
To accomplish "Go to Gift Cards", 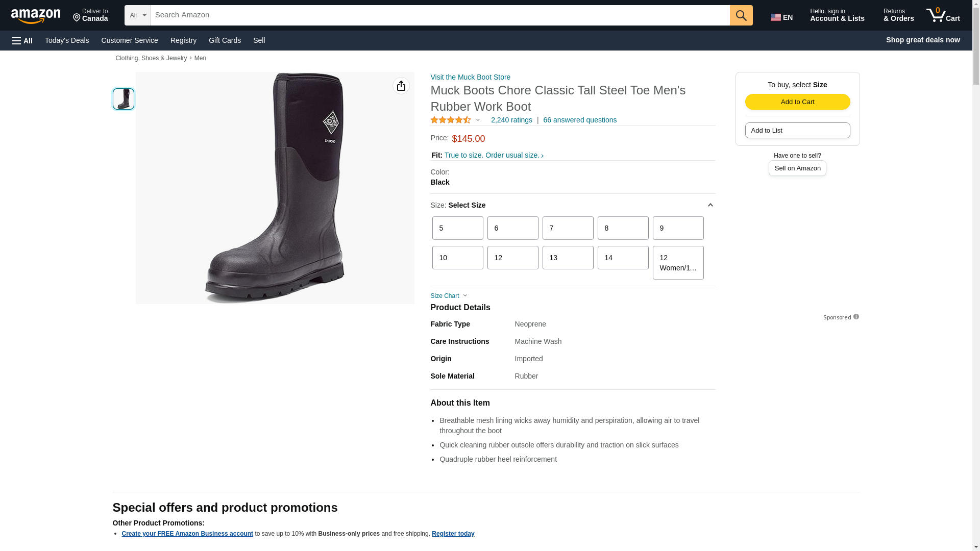I will (x=225, y=40).
